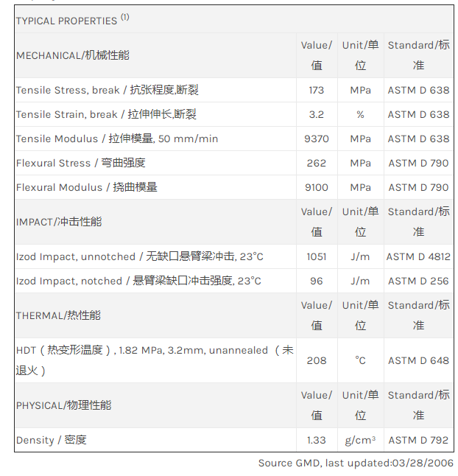Click the IMPACT/冲击性能 section header
This screenshot has height=476, width=458.
pos(59,222)
